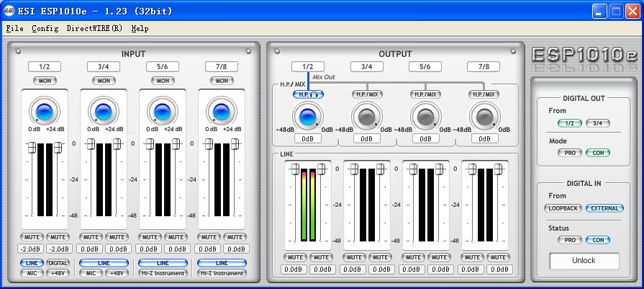Select DIGITAL source for input 1/2
Image resolution: width=644 pixels, height=289 pixels.
pyautogui.click(x=58, y=263)
